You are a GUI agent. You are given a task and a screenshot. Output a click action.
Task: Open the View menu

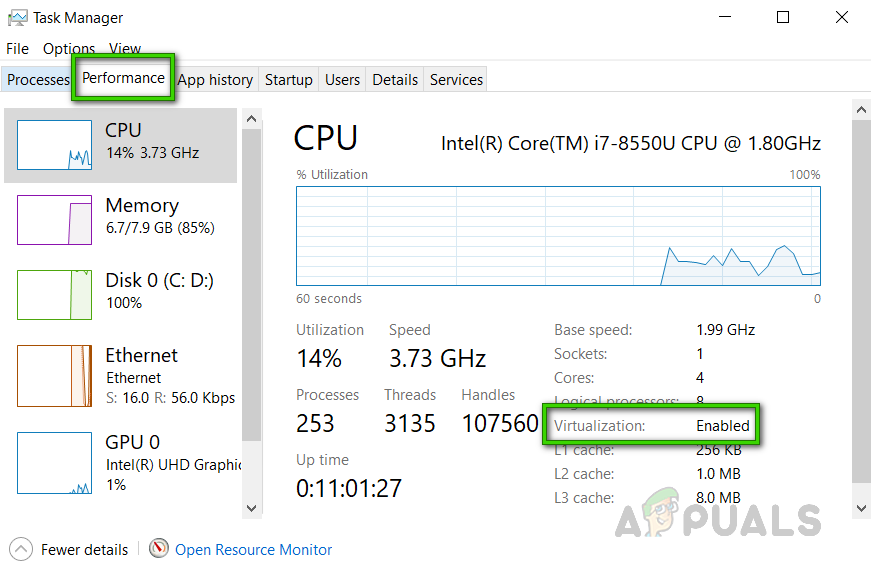point(125,48)
